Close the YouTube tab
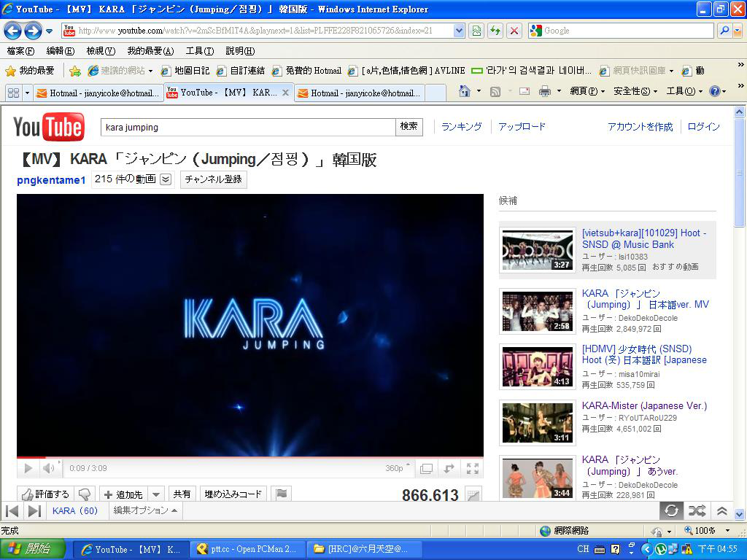 285,93
